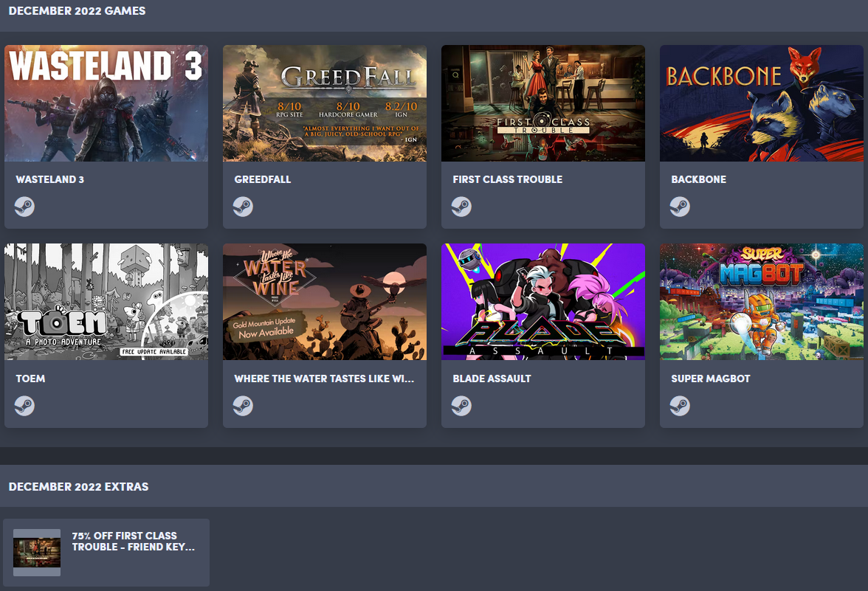Open the Blade Assault cover image
Image resolution: width=868 pixels, height=591 pixels.
(x=543, y=303)
